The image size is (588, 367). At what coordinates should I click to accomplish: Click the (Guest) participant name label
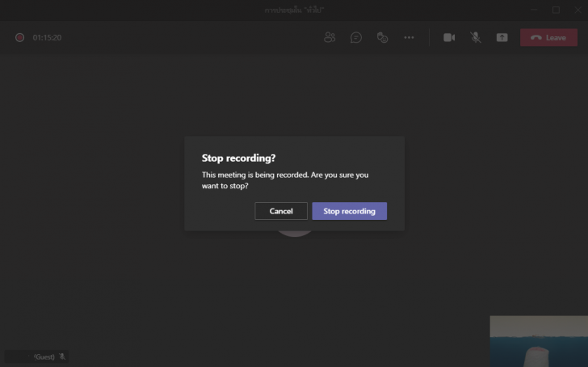click(44, 356)
